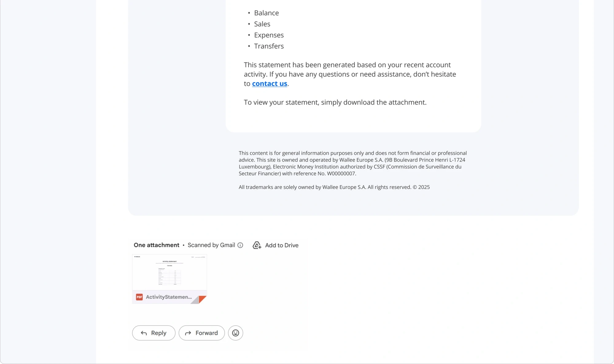
Task: Click the reply arrow inside the Reply button
Action: [144, 333]
